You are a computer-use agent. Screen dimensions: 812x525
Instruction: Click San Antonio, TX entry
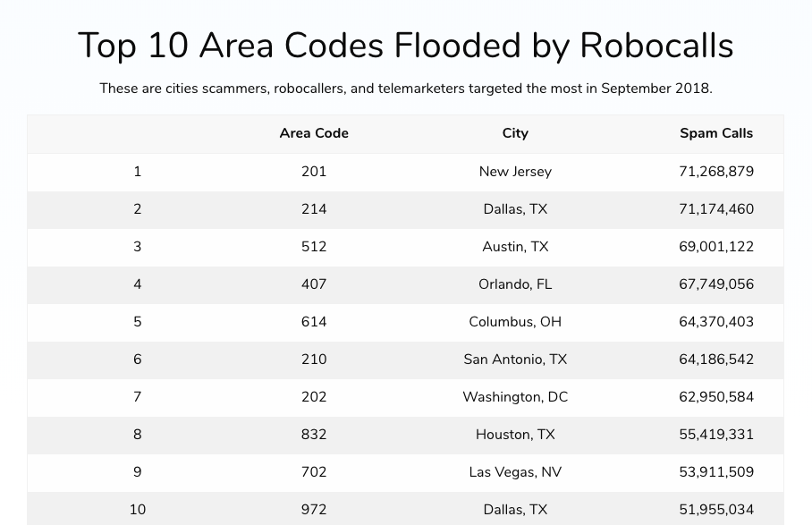point(515,360)
